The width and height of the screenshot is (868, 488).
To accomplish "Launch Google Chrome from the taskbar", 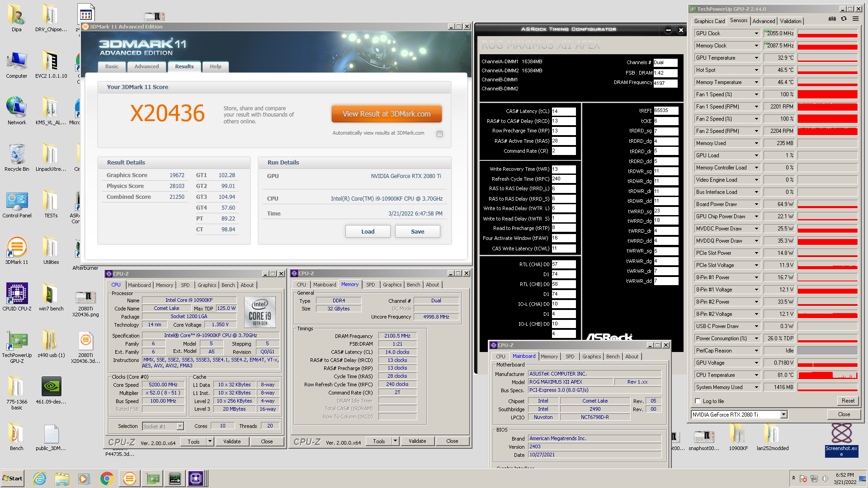I will pos(107,479).
